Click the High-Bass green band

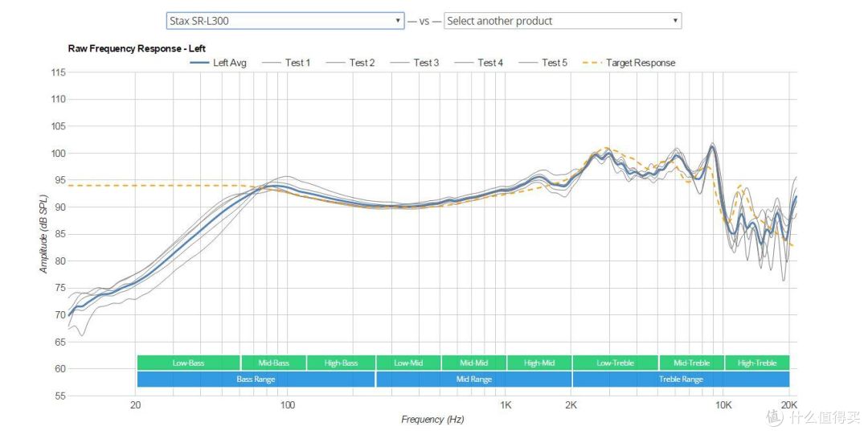coord(340,363)
